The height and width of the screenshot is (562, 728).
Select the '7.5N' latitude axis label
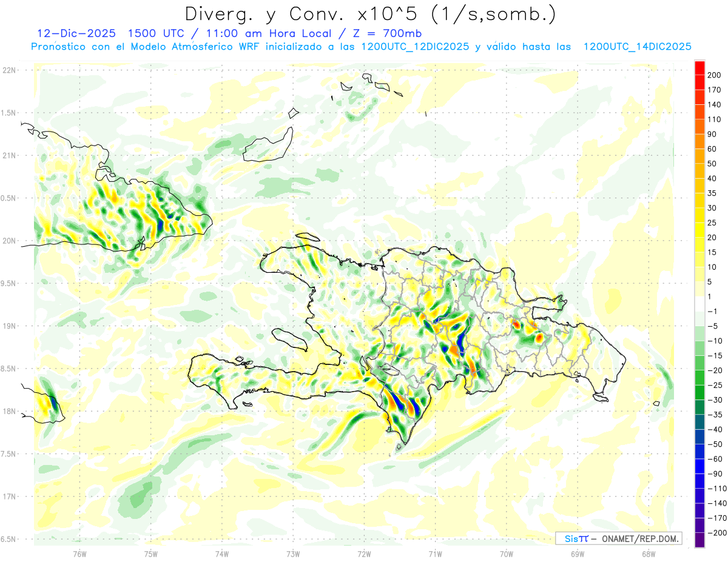point(9,453)
